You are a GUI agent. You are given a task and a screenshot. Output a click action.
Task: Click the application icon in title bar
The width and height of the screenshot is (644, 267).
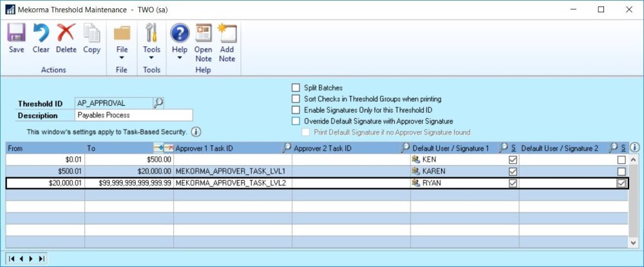coord(10,10)
